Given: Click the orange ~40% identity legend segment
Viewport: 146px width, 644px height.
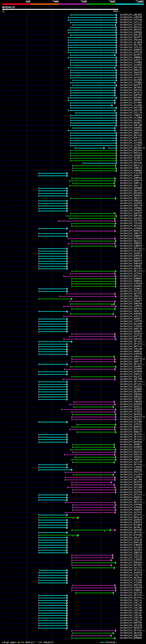Looking at the screenshot, I should click(45, 4).
